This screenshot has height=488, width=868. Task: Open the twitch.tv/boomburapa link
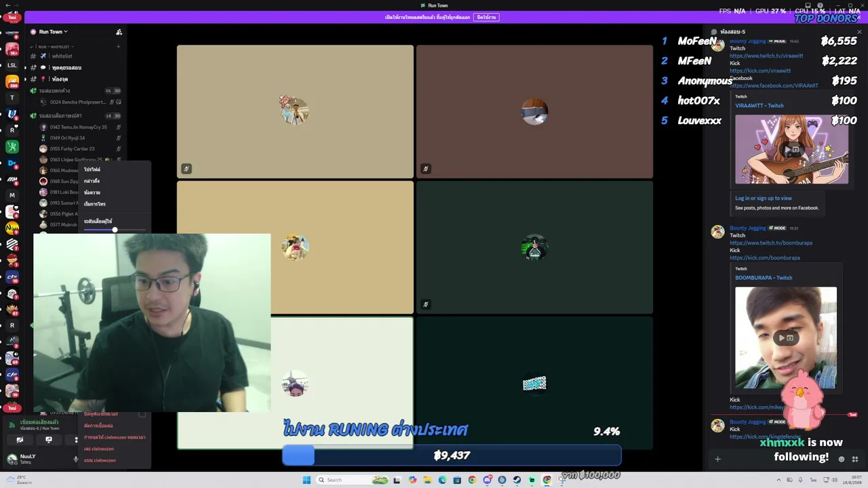[x=771, y=243]
